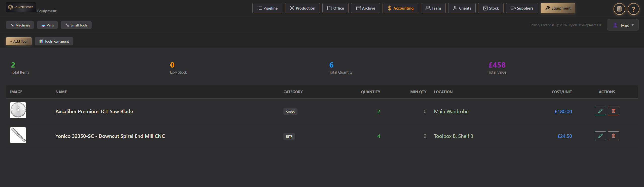The image size is (644, 187).
Task: Go to the Suppliers page
Action: [x=522, y=8]
